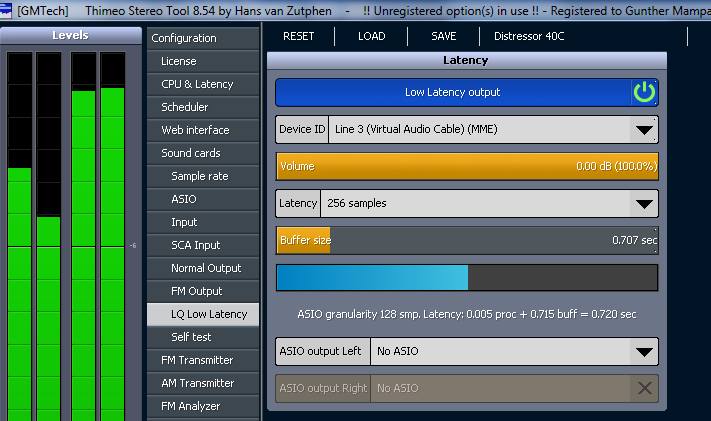Image resolution: width=711 pixels, height=421 pixels.
Task: Click the 256 samples value field
Action: point(475,204)
